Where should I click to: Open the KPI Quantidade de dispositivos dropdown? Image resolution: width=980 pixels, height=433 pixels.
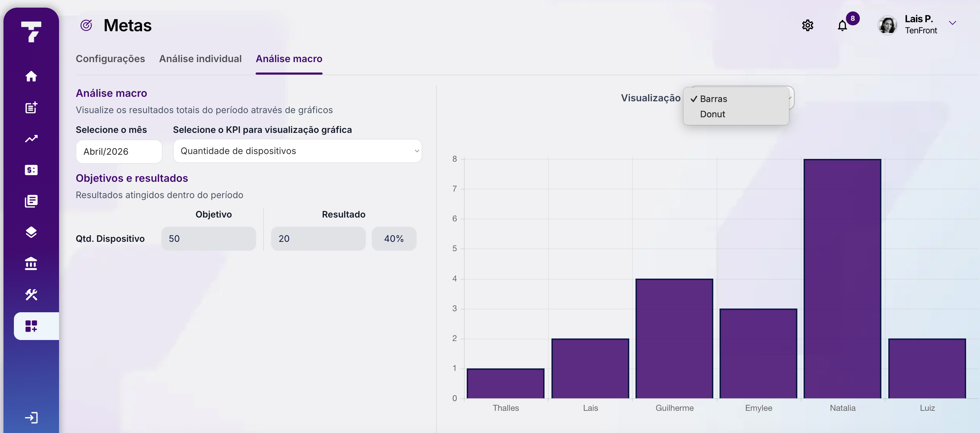(x=297, y=151)
